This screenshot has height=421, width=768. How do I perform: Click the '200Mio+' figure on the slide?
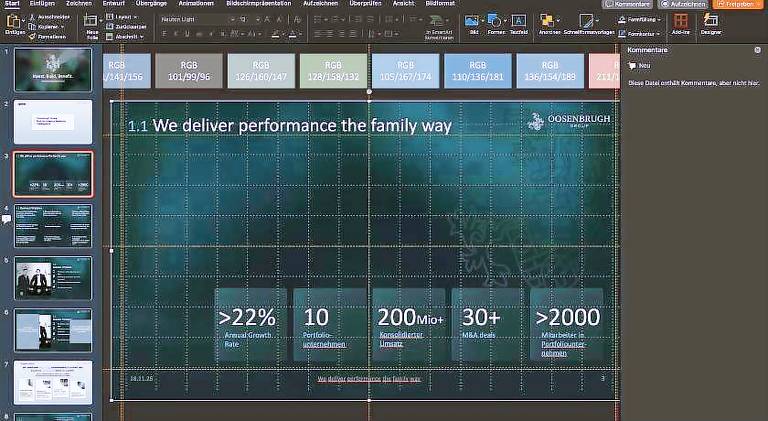pyautogui.click(x=410, y=317)
